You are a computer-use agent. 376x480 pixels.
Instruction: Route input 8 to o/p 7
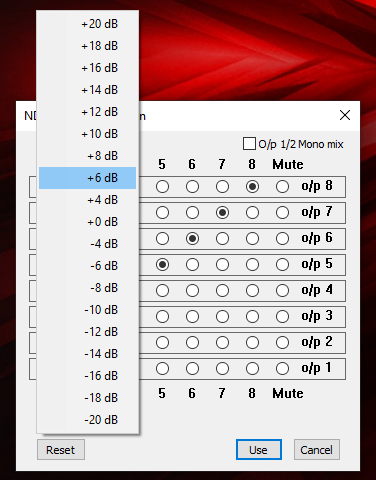(252, 213)
